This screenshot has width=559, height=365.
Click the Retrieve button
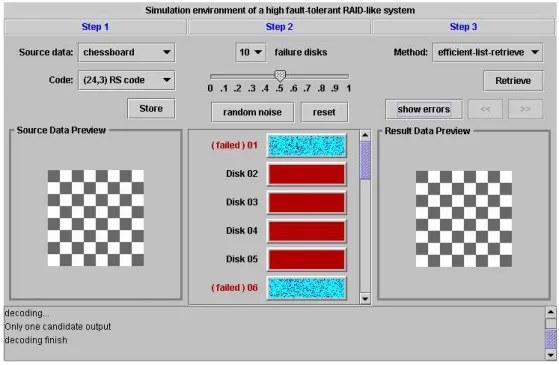pos(513,81)
